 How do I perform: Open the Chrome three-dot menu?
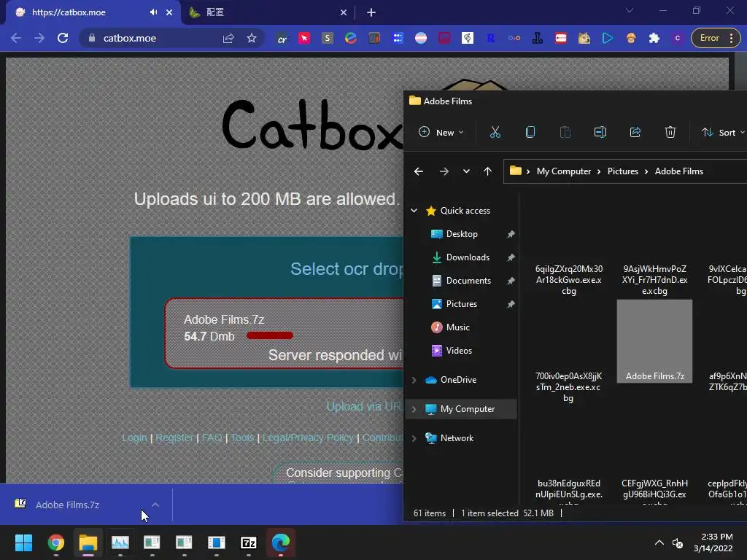click(x=731, y=38)
